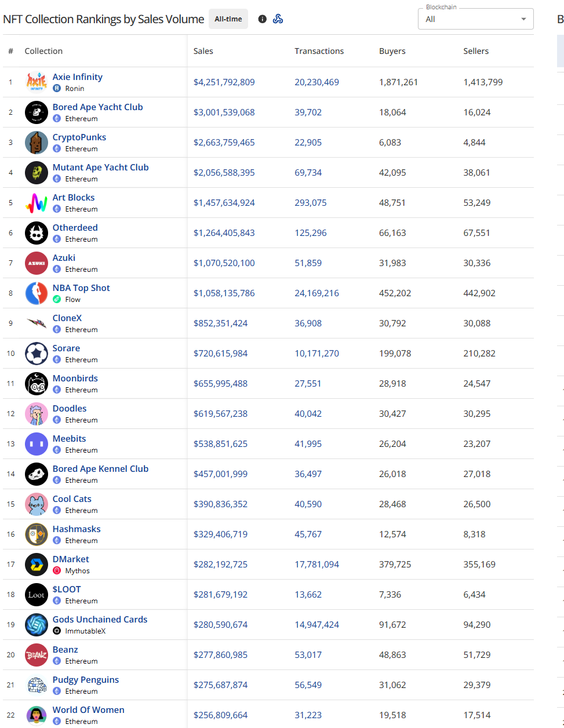Screen dimensions: 564x728
Task: Click the Gods Unchained Cards logo
Action: tap(37, 625)
